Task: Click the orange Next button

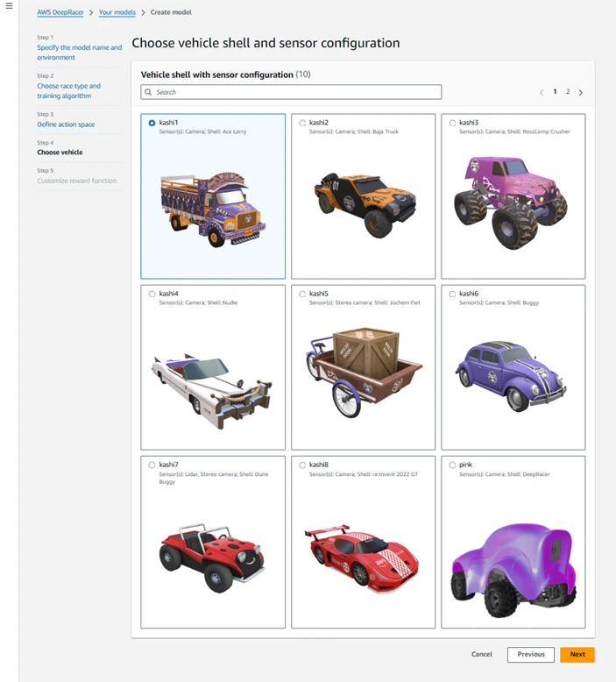Action: pos(577,655)
